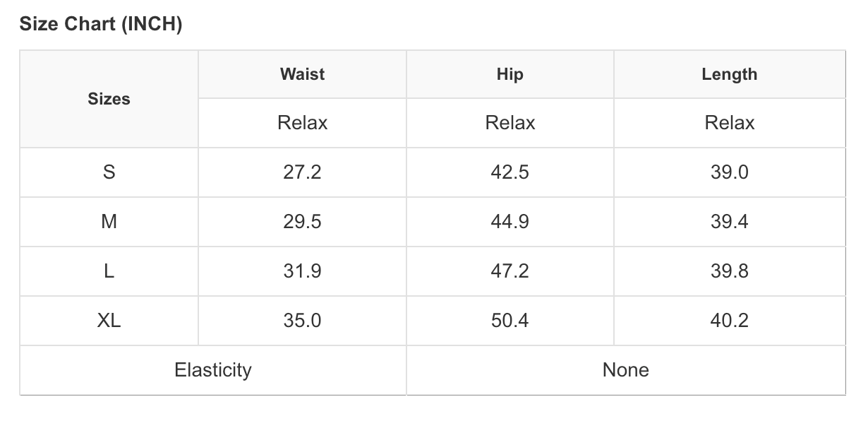Viewport: 868px width, 421px height.
Task: Click the S size row label
Action: (x=109, y=172)
